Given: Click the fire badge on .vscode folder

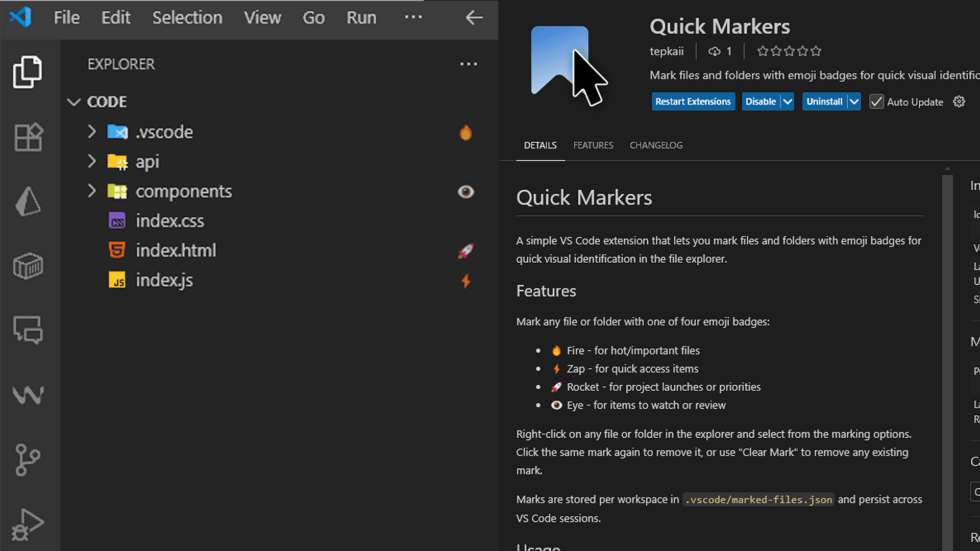Looking at the screenshot, I should coord(465,132).
